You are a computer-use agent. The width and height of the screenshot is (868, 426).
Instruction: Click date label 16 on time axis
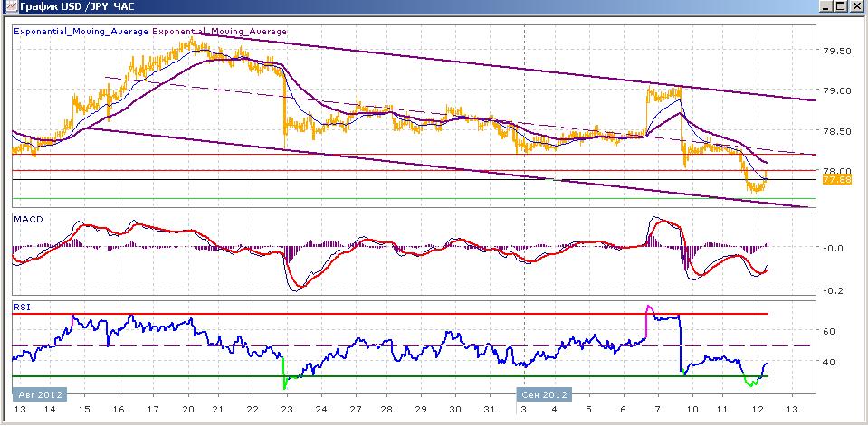click(x=119, y=410)
